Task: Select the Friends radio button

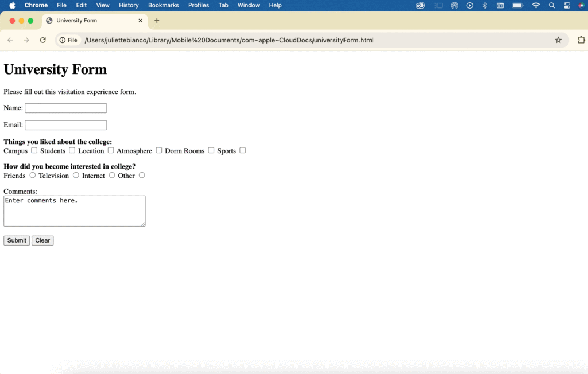Action: pyautogui.click(x=33, y=175)
